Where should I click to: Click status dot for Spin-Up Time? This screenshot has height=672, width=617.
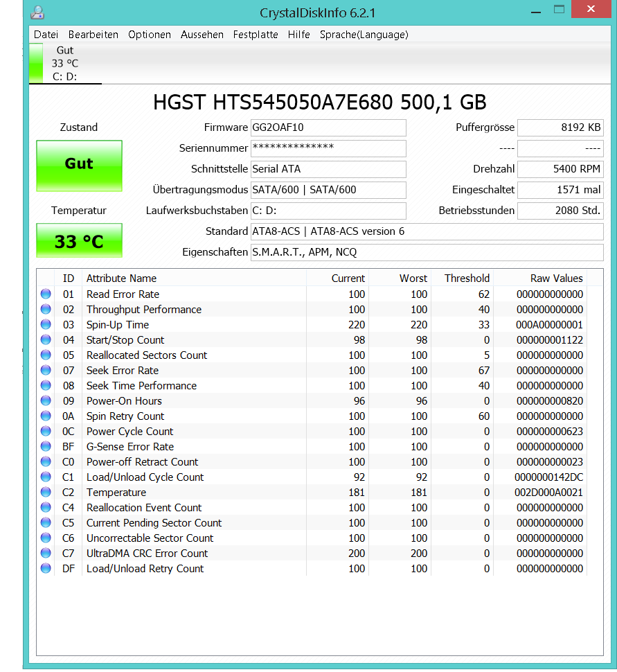(46, 324)
